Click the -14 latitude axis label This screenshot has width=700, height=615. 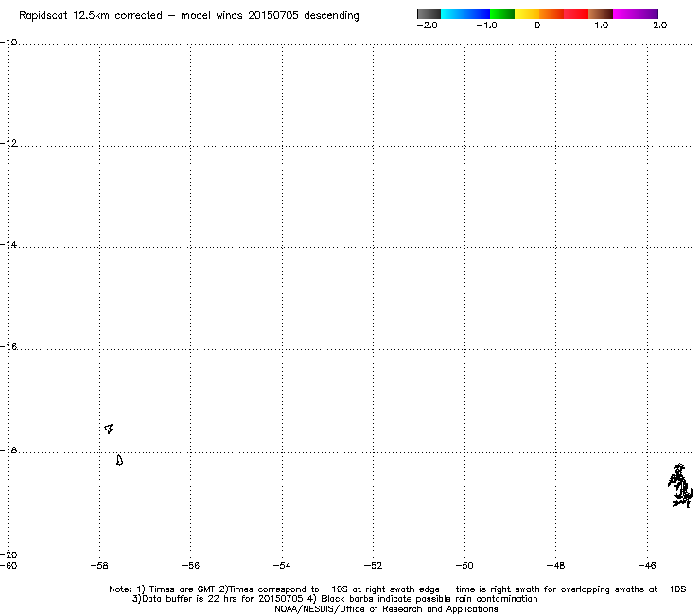9,245
